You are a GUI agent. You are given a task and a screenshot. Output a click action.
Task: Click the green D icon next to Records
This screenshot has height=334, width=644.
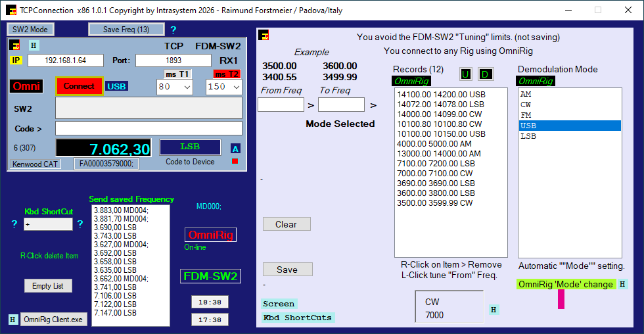click(x=486, y=74)
